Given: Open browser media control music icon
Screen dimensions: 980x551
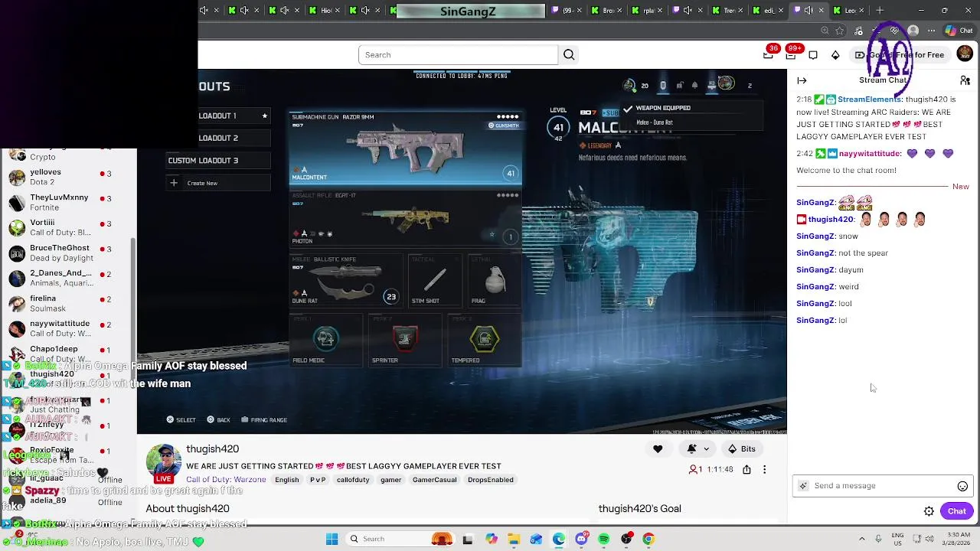Looking at the screenshot, I should tap(860, 31).
